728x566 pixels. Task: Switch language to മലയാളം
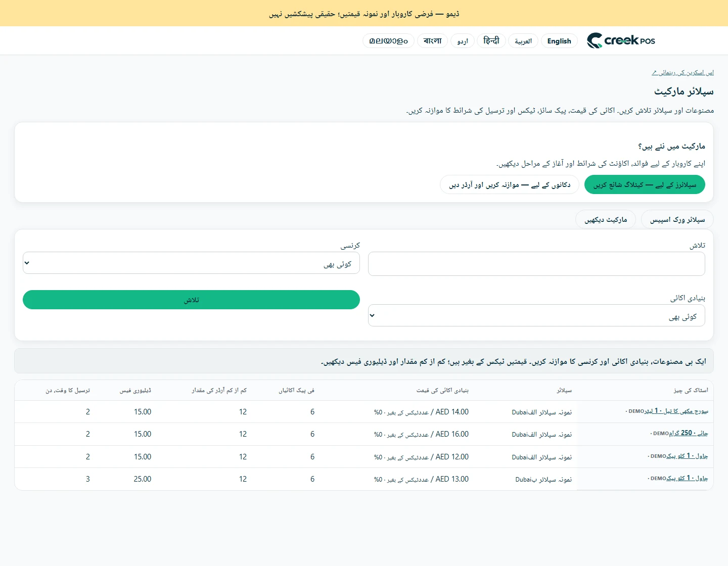tap(389, 41)
